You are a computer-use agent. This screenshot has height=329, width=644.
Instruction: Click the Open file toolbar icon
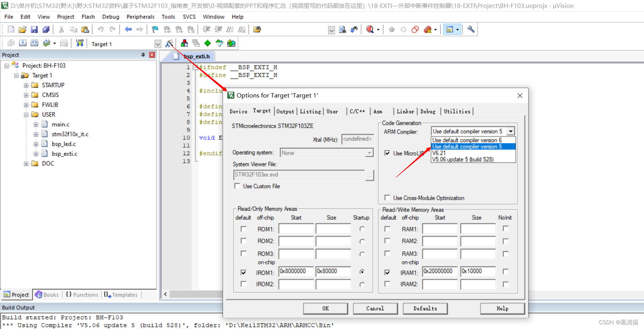[x=22, y=29]
